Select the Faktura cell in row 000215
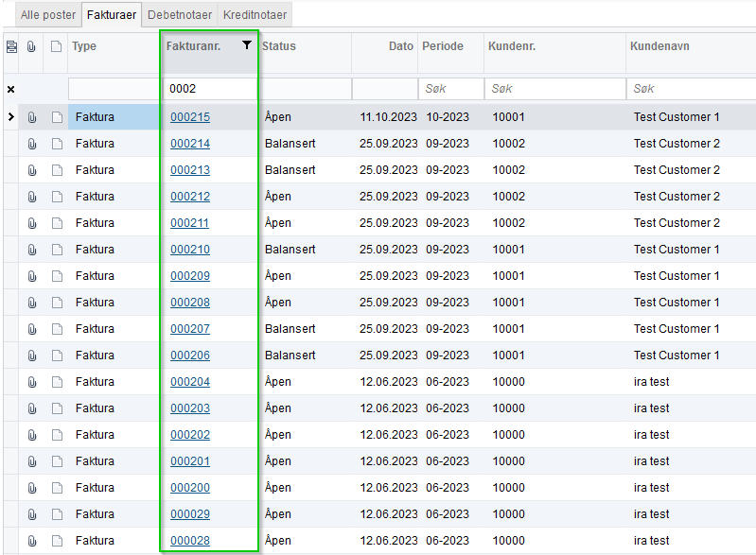This screenshot has height=555, width=756. click(114, 117)
